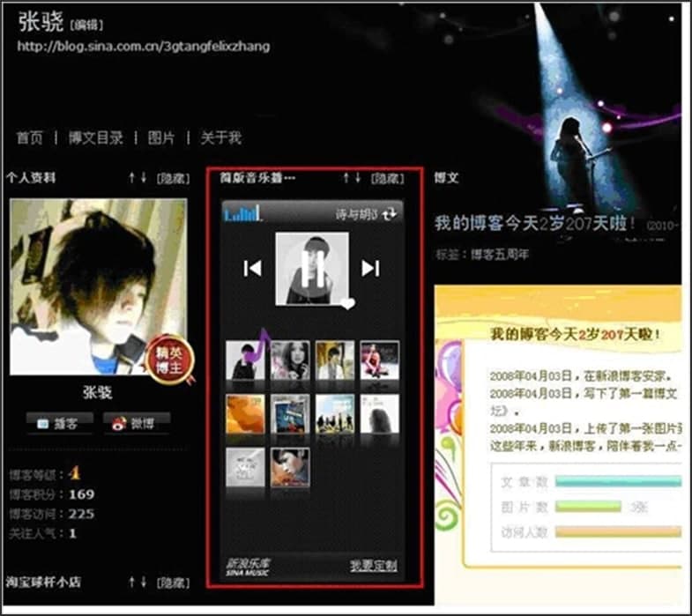Toggle the shuffle/repeat icon in music player
The width and height of the screenshot is (692, 616).
pos(390,214)
